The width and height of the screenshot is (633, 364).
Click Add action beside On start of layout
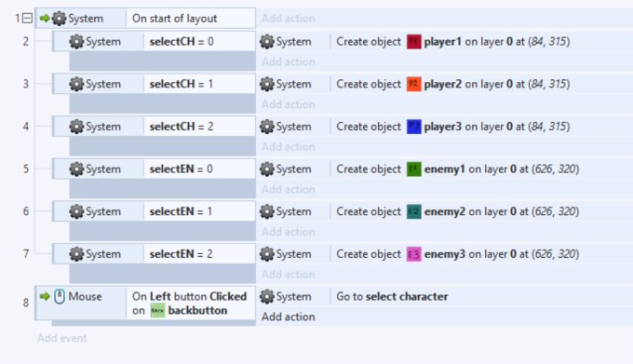[289, 19]
